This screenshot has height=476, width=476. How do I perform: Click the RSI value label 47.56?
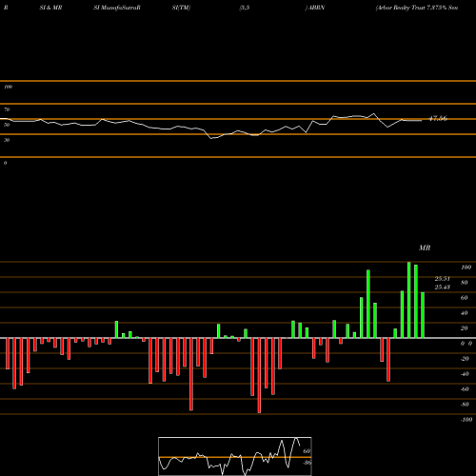pyautogui.click(x=438, y=118)
